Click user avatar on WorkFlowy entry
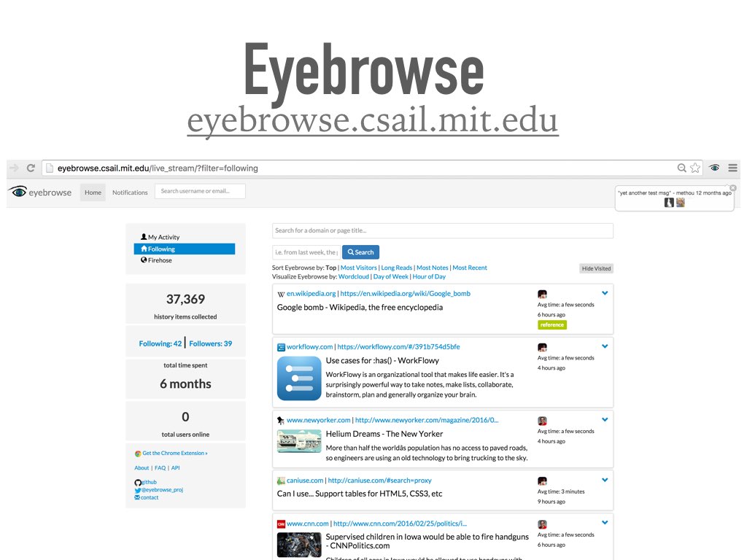 (542, 348)
